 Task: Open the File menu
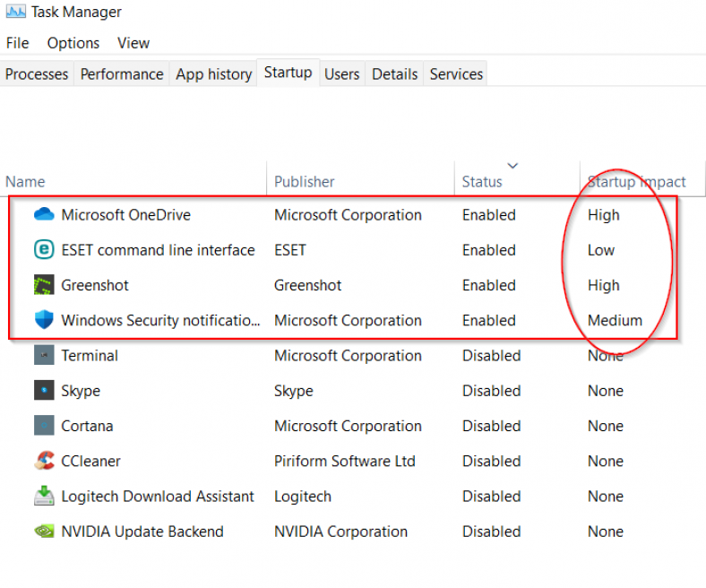pyautogui.click(x=18, y=43)
